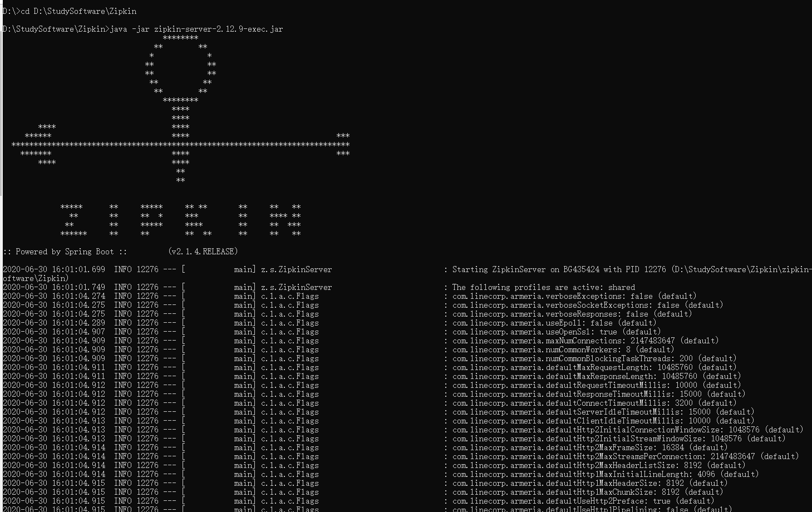Click 'defaultServerIdleTimeoutMillis: 15000' log entry

pos(628,412)
